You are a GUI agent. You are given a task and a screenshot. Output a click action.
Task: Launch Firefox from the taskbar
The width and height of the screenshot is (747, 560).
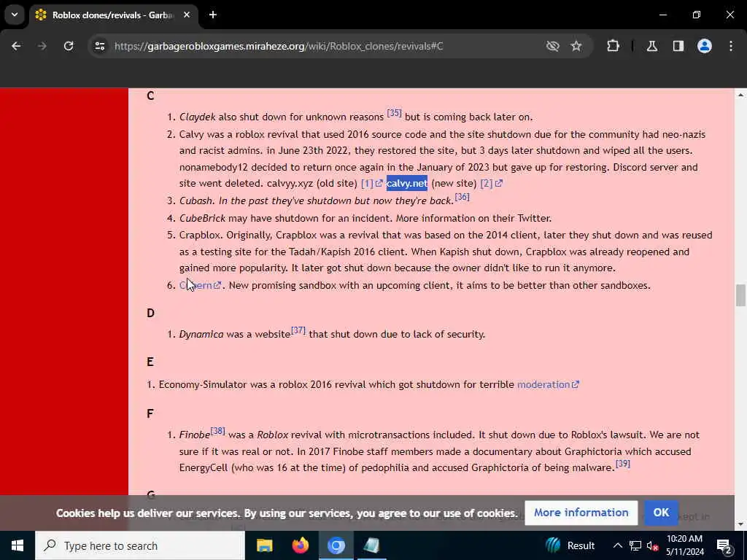[300, 545]
